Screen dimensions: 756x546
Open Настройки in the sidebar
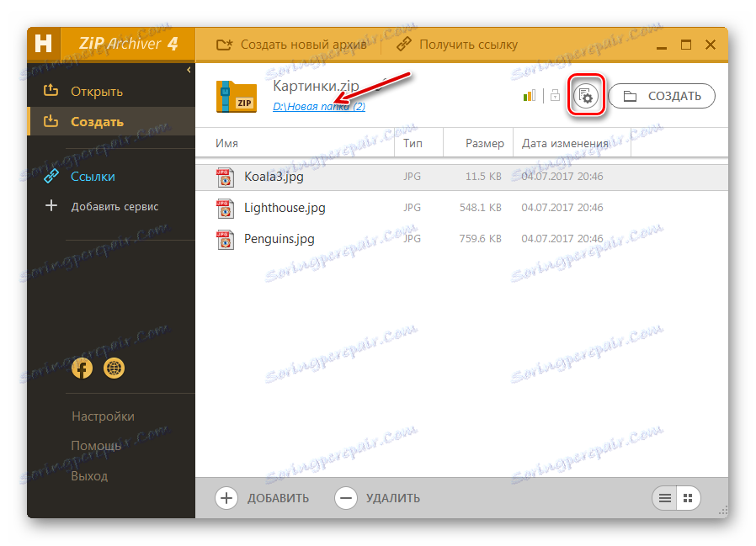click(103, 416)
